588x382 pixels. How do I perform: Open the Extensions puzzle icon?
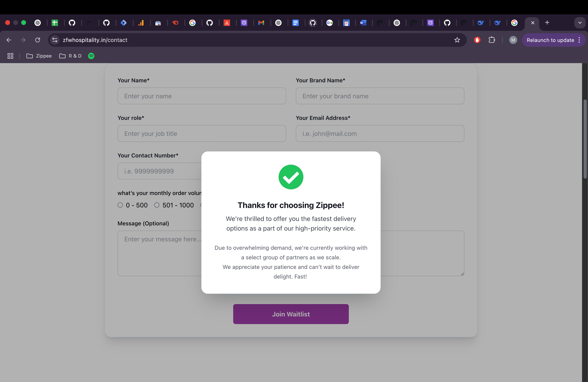point(492,40)
